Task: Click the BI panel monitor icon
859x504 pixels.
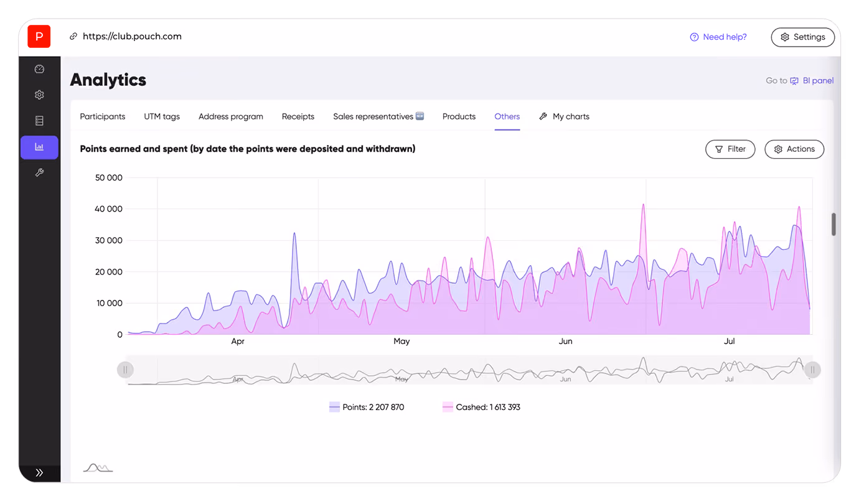Action: 794,81
